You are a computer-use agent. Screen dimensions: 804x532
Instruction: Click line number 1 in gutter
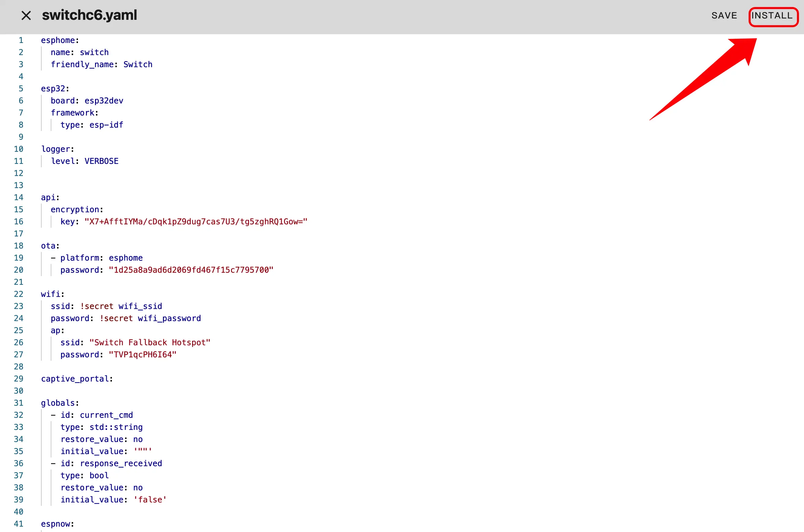coord(21,40)
